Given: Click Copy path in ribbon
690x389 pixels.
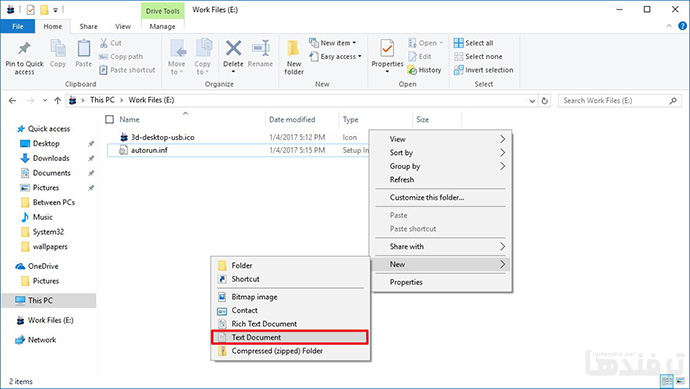Looking at the screenshot, I should (121, 56).
